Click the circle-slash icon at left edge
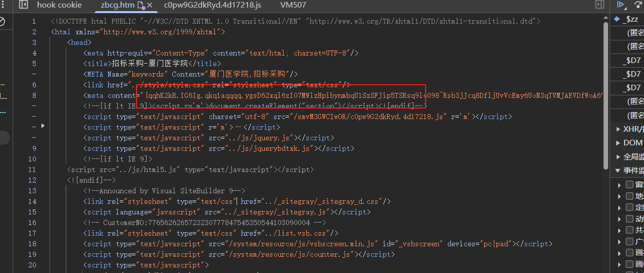Screen dimensions: 644x273 (x=2, y=21)
